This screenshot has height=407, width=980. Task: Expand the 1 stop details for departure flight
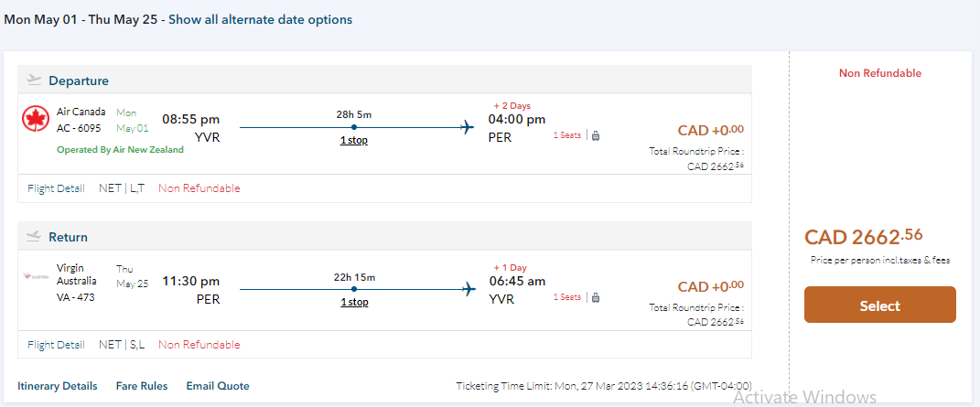(x=353, y=140)
